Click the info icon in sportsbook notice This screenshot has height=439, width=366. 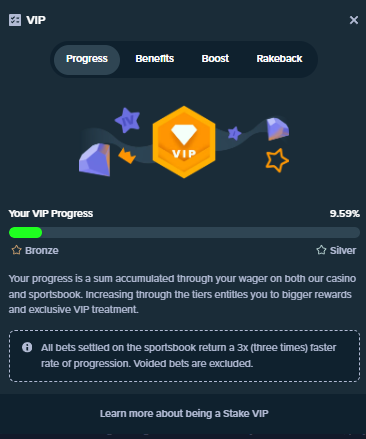(x=27, y=347)
